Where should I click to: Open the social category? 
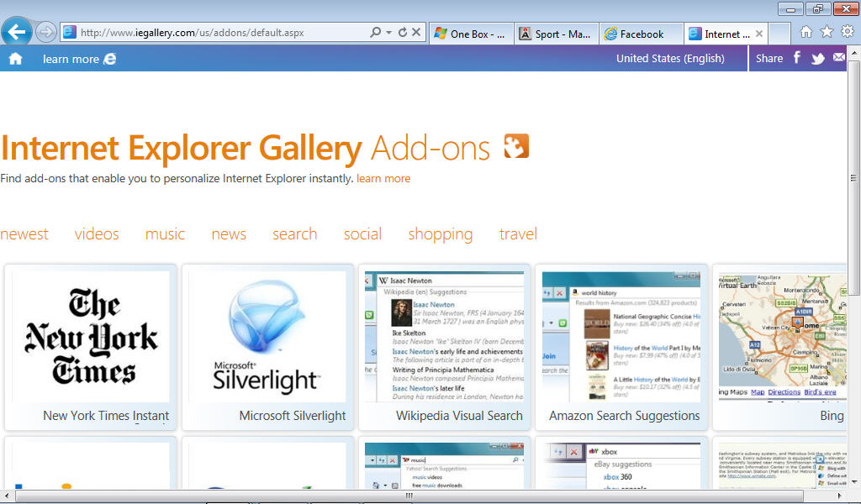(x=362, y=234)
